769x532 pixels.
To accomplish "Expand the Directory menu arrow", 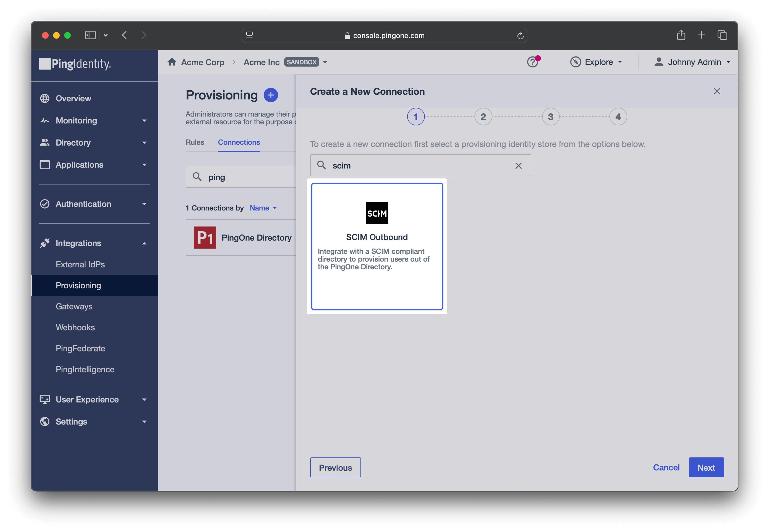I will tap(144, 143).
